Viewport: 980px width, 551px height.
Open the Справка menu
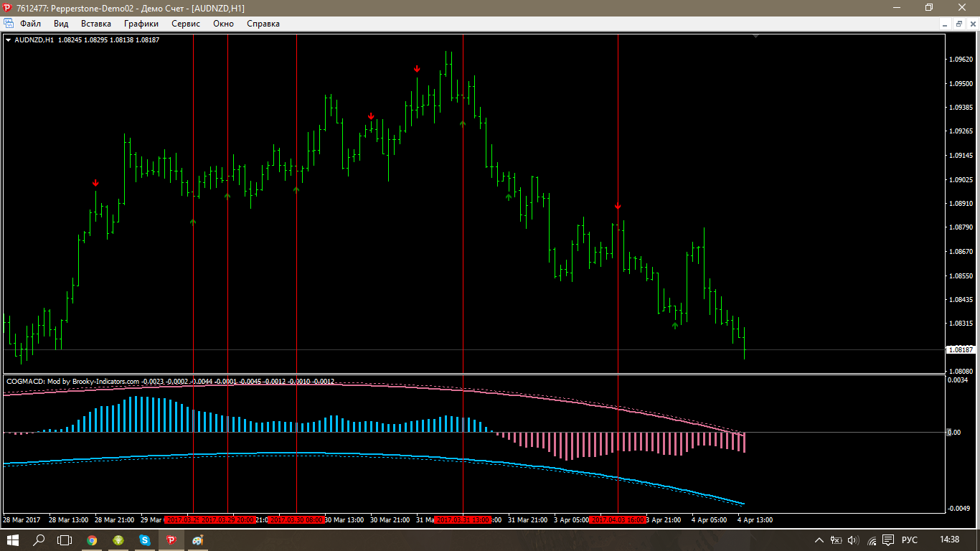tap(263, 24)
